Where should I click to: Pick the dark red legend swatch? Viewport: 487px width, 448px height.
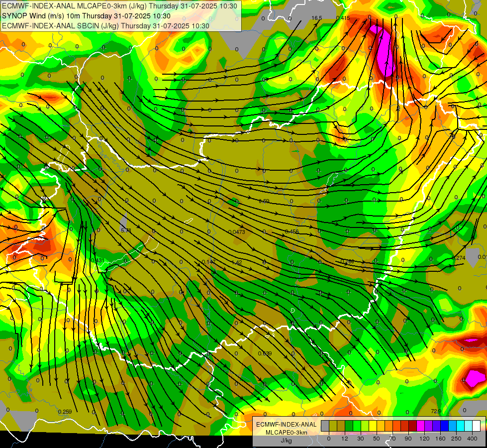[x=413, y=426]
